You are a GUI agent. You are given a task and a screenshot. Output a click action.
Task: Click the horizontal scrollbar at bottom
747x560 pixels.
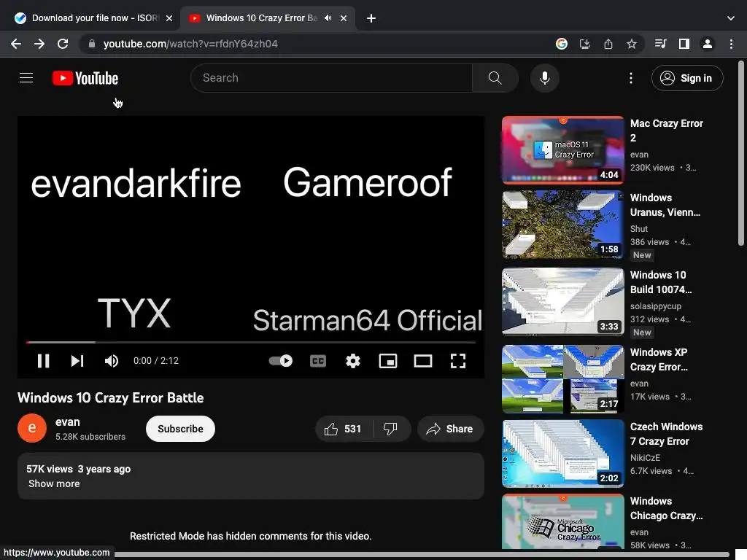[x=421, y=555]
